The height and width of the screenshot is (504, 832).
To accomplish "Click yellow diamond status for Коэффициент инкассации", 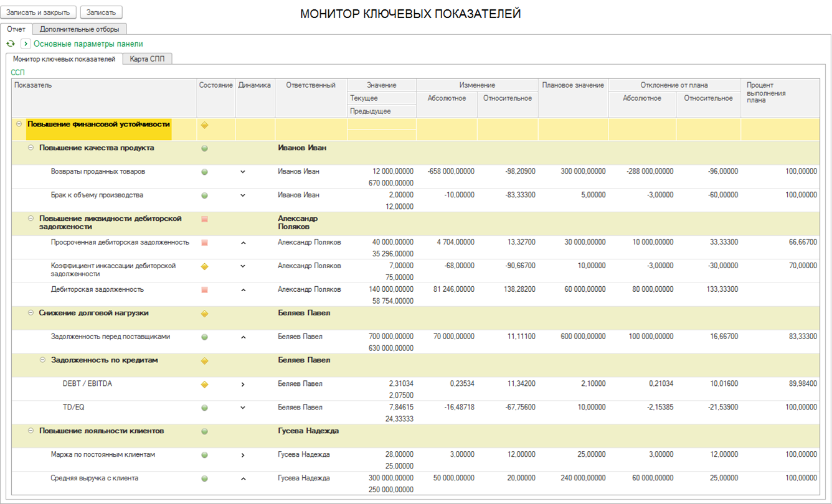I will click(204, 266).
